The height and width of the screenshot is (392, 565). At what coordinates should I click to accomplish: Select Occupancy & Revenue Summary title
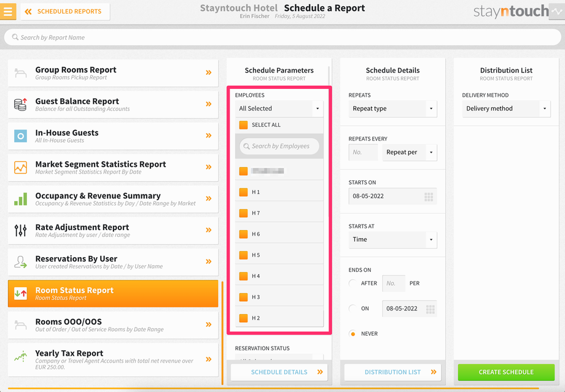(98, 196)
